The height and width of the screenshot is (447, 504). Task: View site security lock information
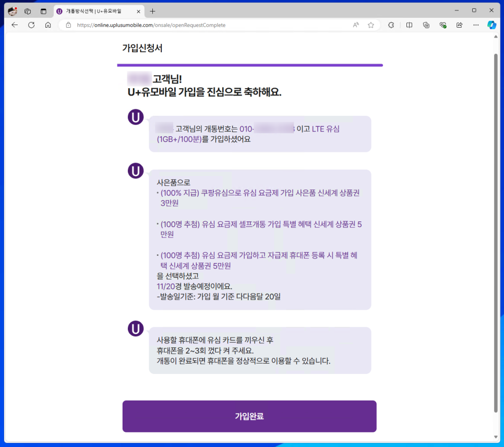[x=68, y=25]
